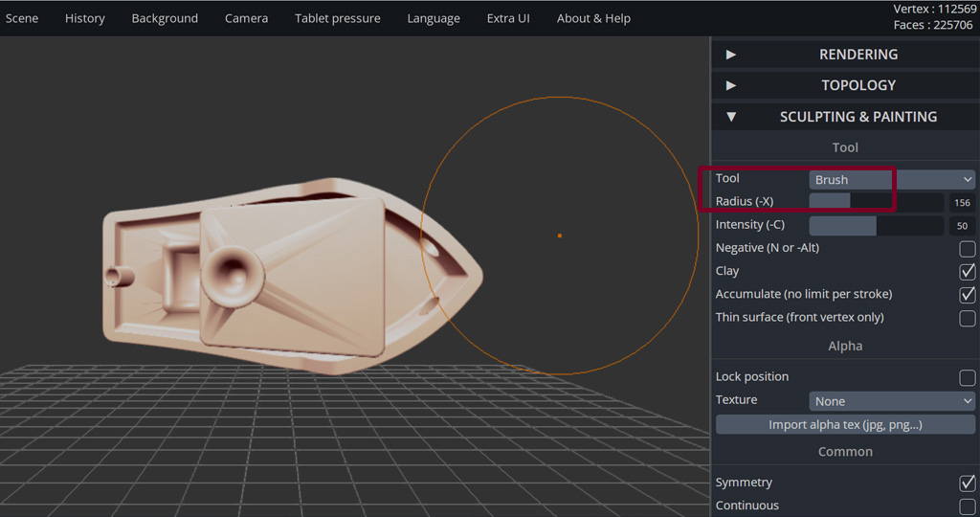Uncheck the Clay checkbox
Viewport: 980px width, 517px height.
click(968, 272)
